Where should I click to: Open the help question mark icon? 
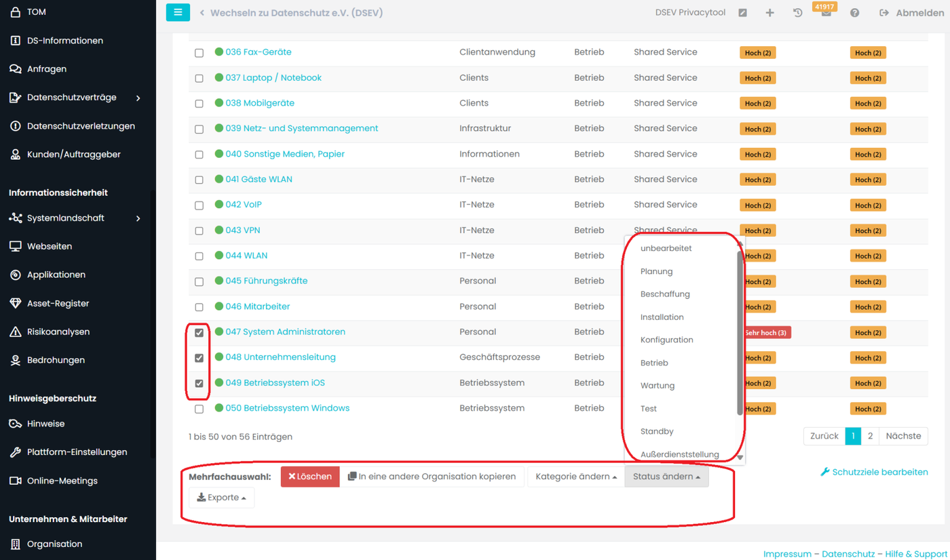[854, 13]
